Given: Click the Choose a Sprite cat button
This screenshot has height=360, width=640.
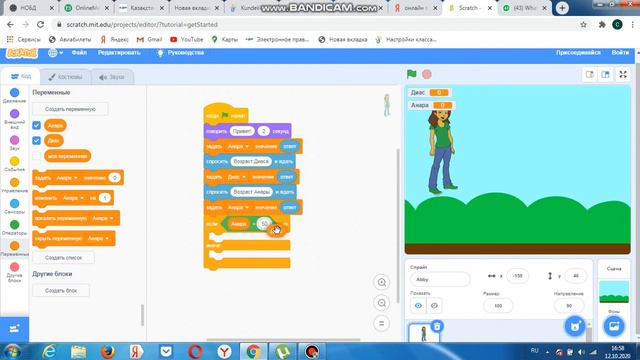Looking at the screenshot, I should pyautogui.click(x=575, y=326).
